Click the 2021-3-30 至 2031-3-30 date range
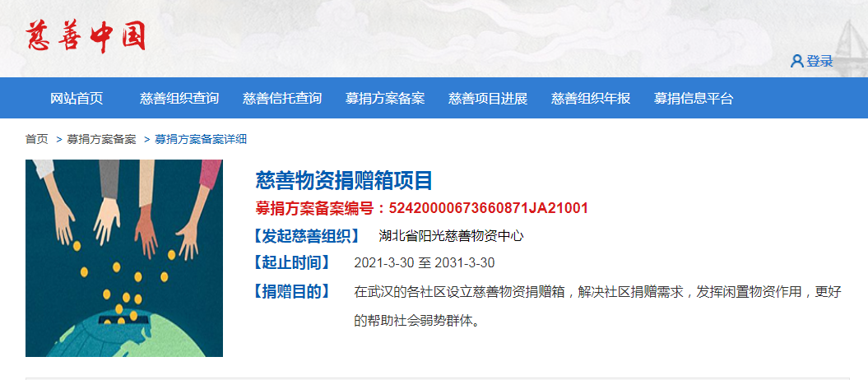The height and width of the screenshot is (380, 868). 424,262
